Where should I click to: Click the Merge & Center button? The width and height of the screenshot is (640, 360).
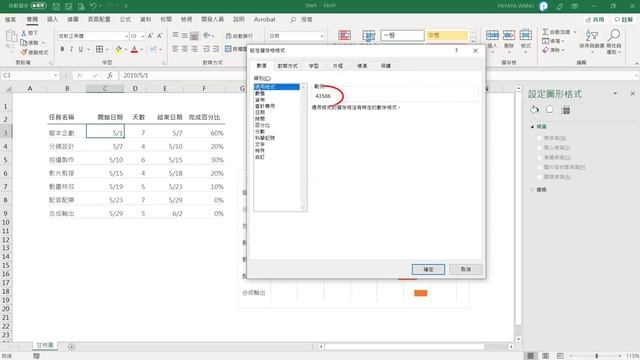click(x=236, y=49)
